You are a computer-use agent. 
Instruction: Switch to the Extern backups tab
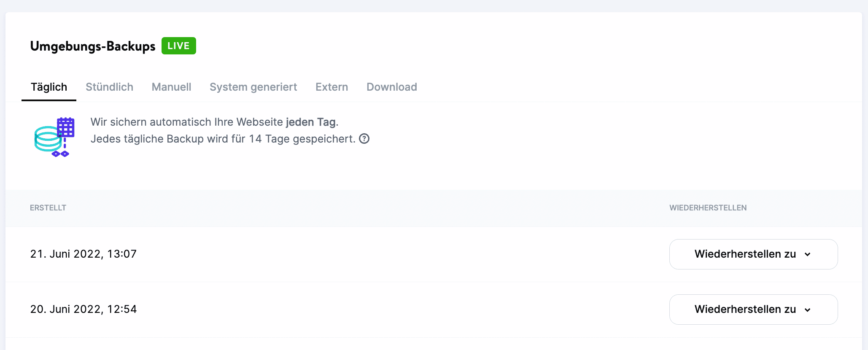click(332, 87)
